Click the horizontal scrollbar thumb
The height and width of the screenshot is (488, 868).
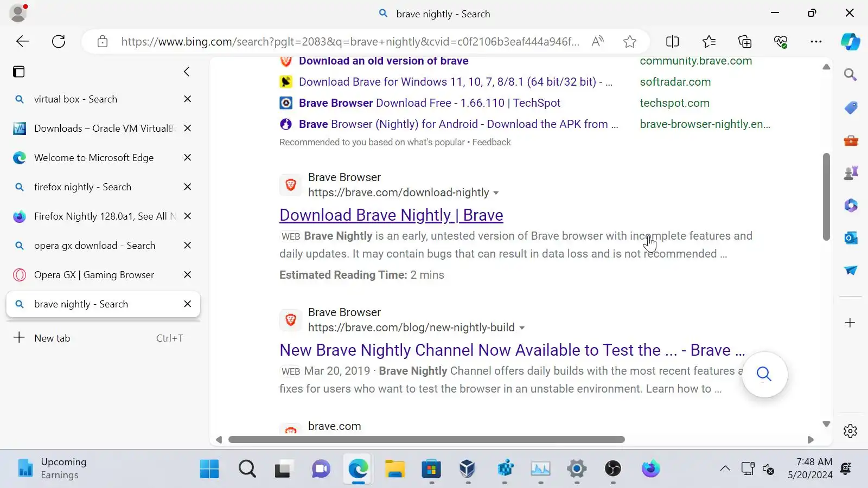tap(426, 440)
